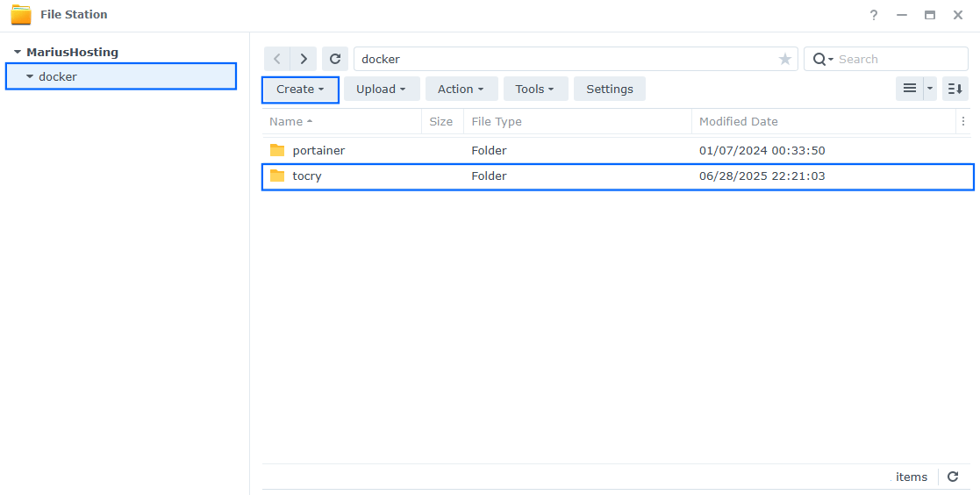Minimize the File Station window

[901, 15]
